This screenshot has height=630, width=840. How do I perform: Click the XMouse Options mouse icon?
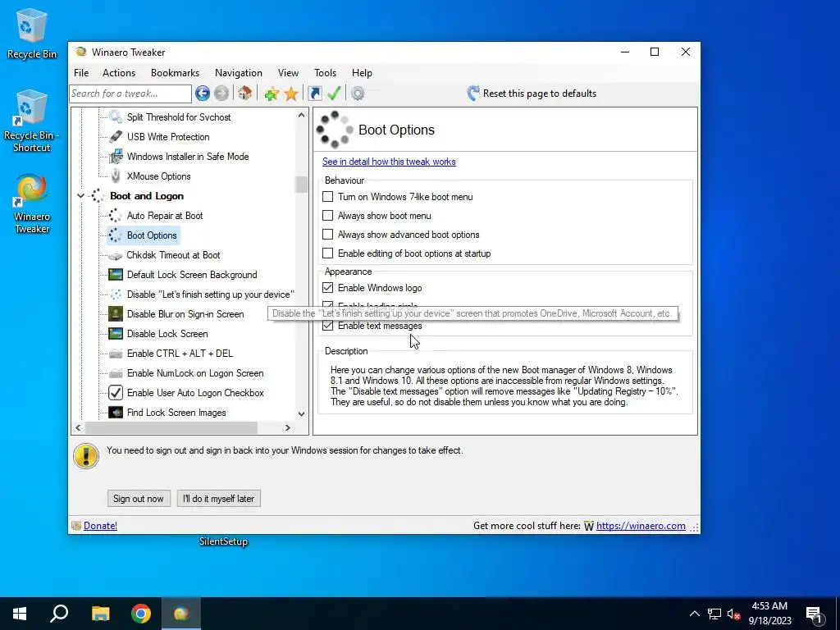116,176
